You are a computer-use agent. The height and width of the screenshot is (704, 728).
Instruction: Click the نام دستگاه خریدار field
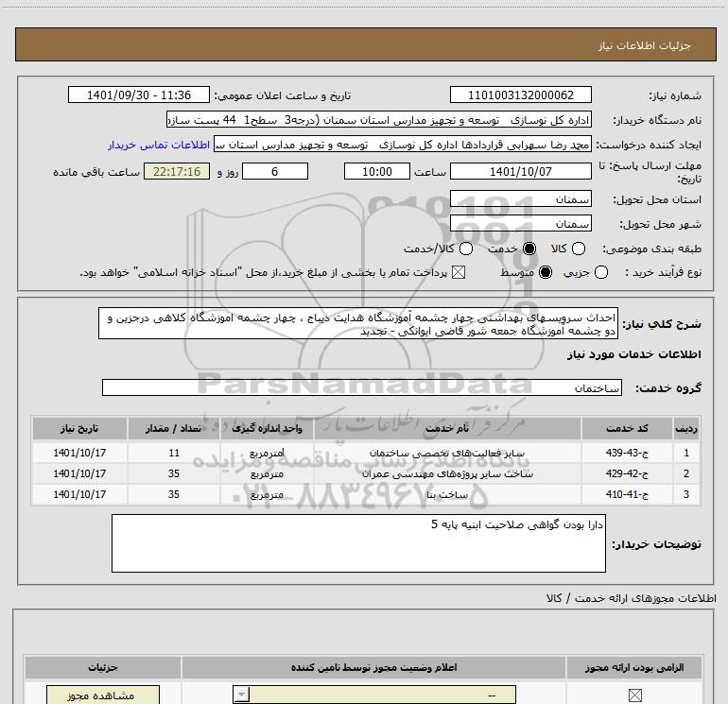(379, 120)
